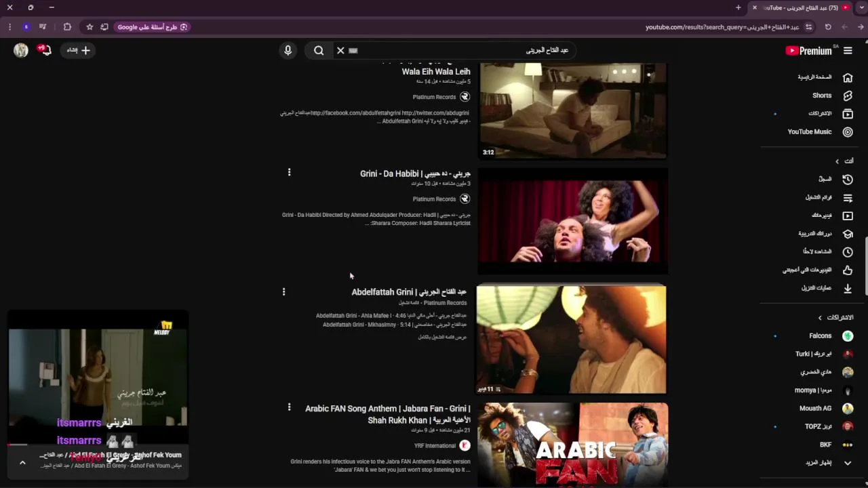868x488 pixels.
Task: Click the Da Habibi video thumbnail
Action: pos(573,222)
